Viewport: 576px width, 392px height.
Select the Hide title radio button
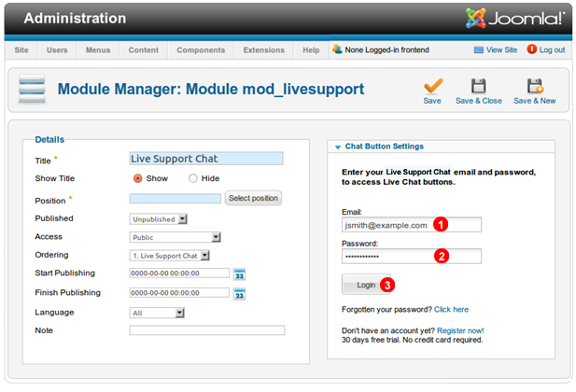tap(193, 178)
